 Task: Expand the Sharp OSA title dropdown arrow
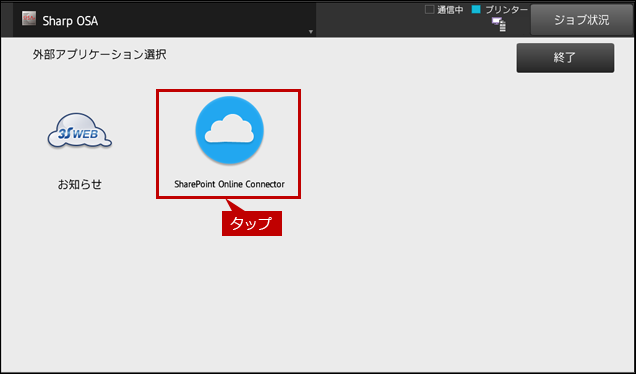311,32
